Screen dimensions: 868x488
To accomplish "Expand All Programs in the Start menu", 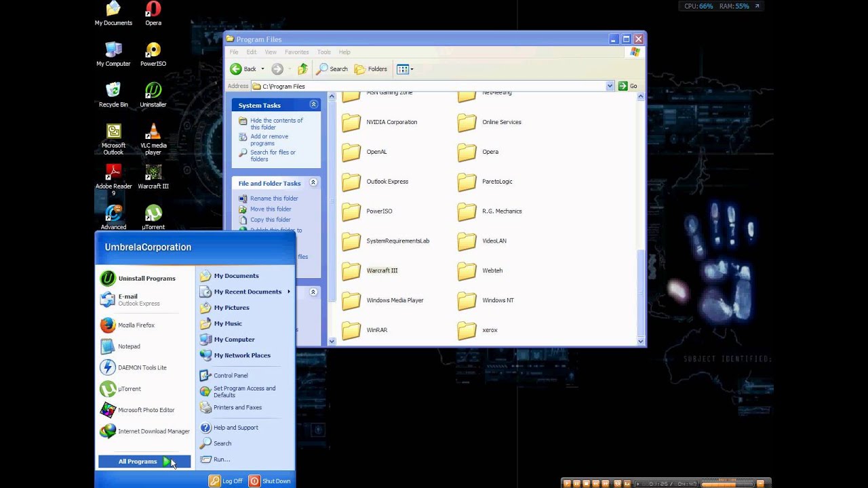I will [144, 462].
